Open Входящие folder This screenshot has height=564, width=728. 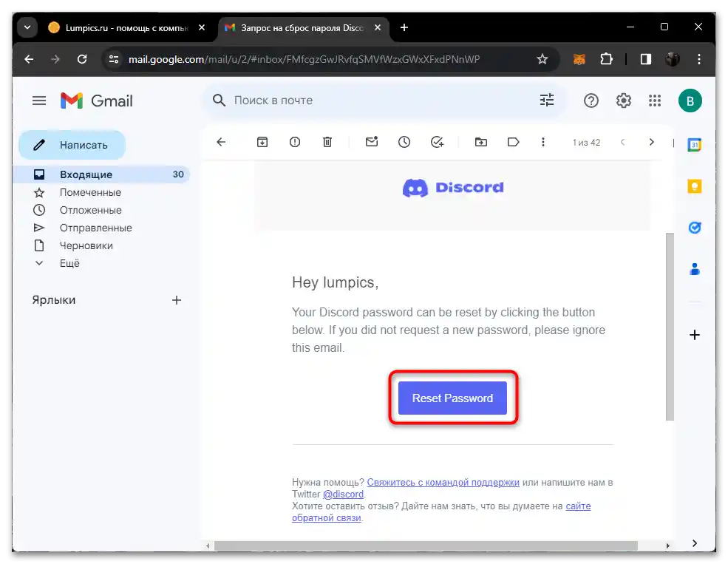point(102,174)
